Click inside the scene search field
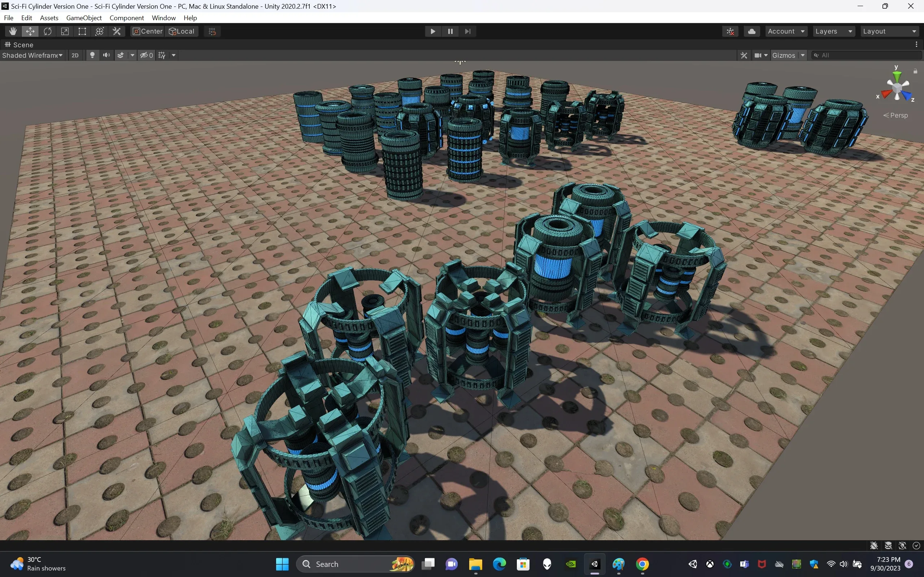The height and width of the screenshot is (577, 924). (x=867, y=55)
